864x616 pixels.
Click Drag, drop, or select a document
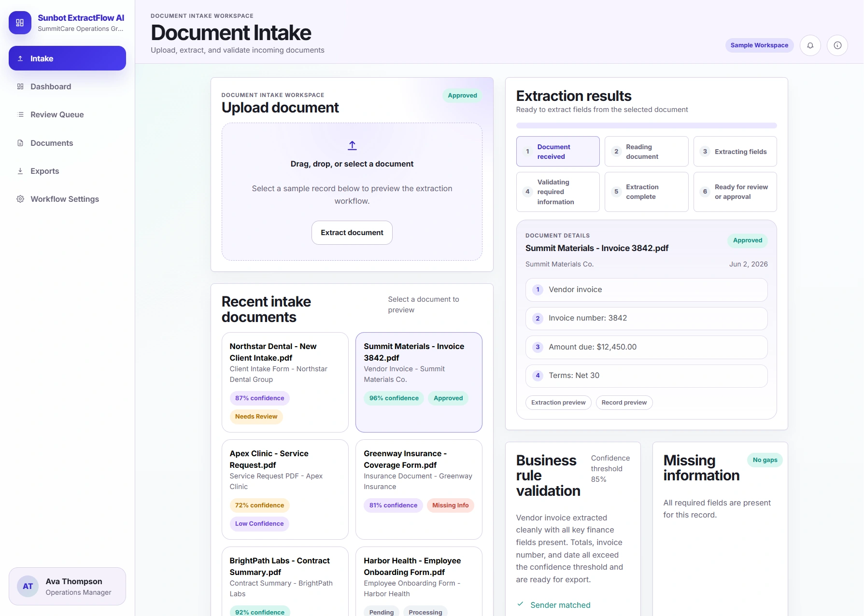[x=352, y=164]
